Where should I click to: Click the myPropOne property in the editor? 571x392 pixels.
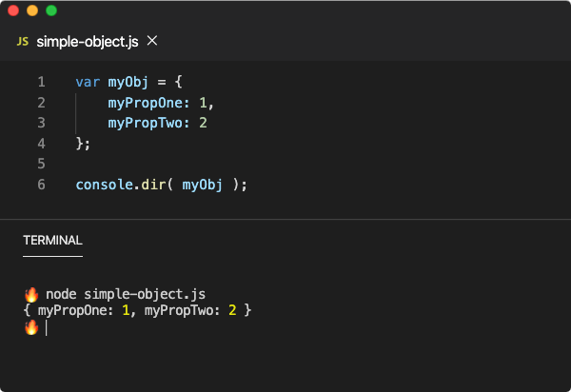pyautogui.click(x=145, y=103)
